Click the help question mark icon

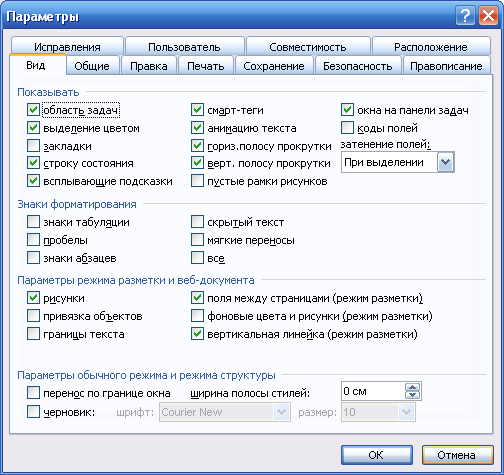[465, 16]
